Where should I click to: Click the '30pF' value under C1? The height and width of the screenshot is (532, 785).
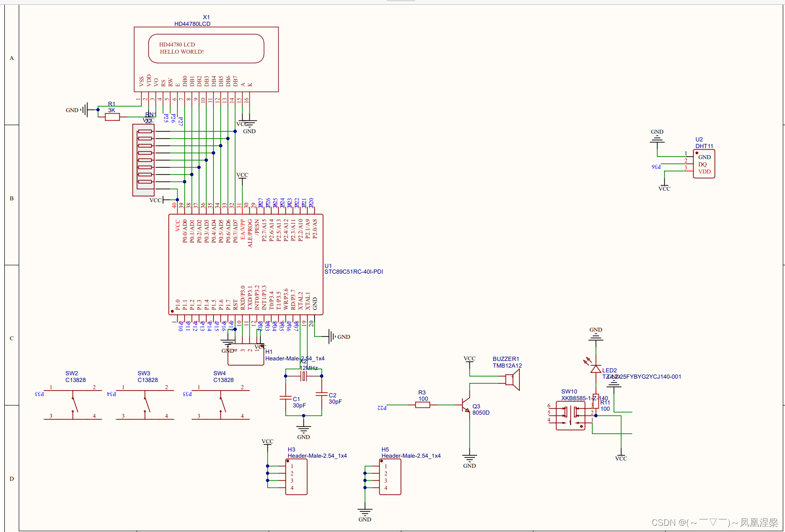pos(299,405)
